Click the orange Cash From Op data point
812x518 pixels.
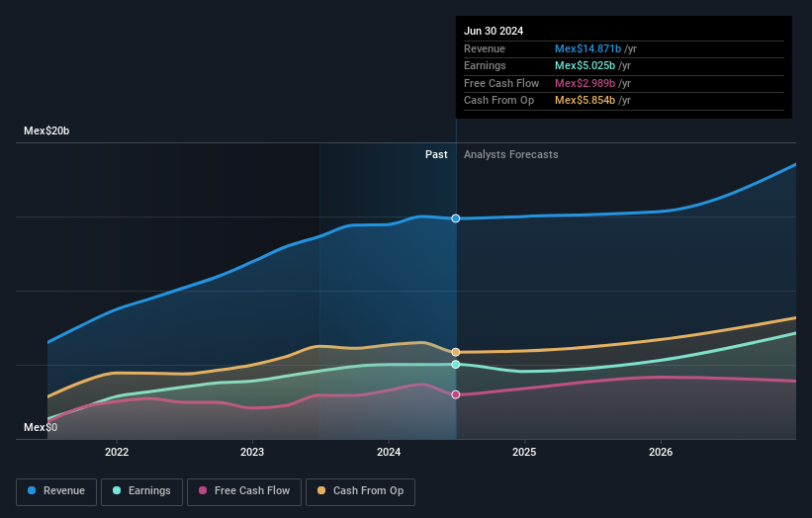[456, 352]
